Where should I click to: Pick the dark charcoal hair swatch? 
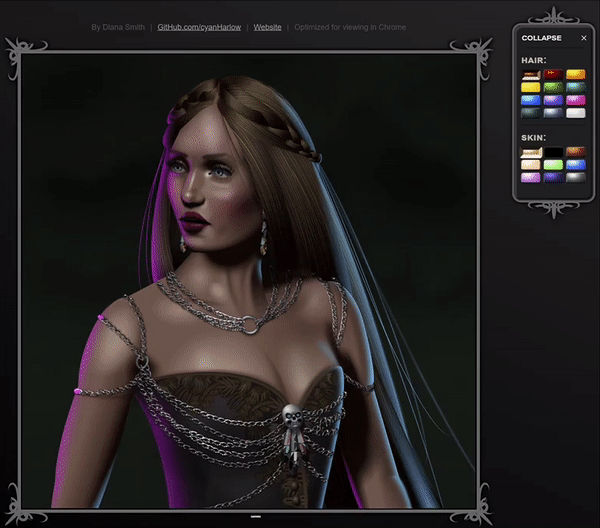(531, 113)
